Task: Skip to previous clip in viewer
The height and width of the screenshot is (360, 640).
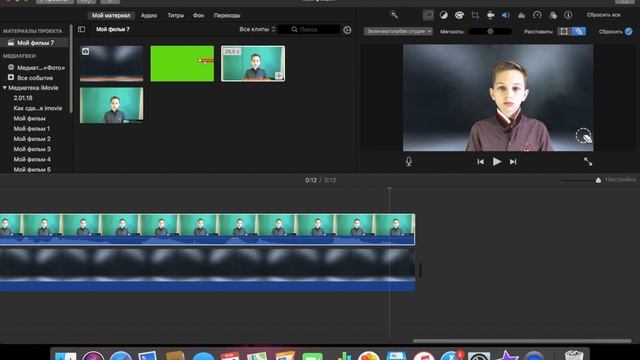Action: tap(480, 162)
